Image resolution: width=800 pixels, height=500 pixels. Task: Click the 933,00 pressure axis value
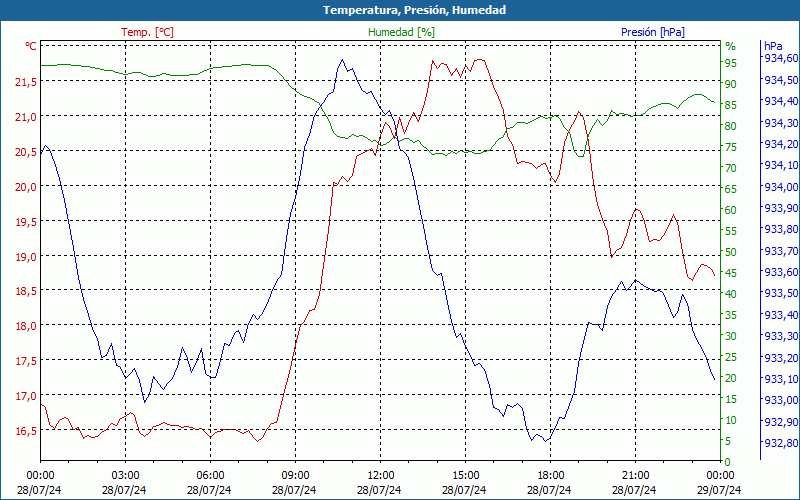(x=781, y=399)
